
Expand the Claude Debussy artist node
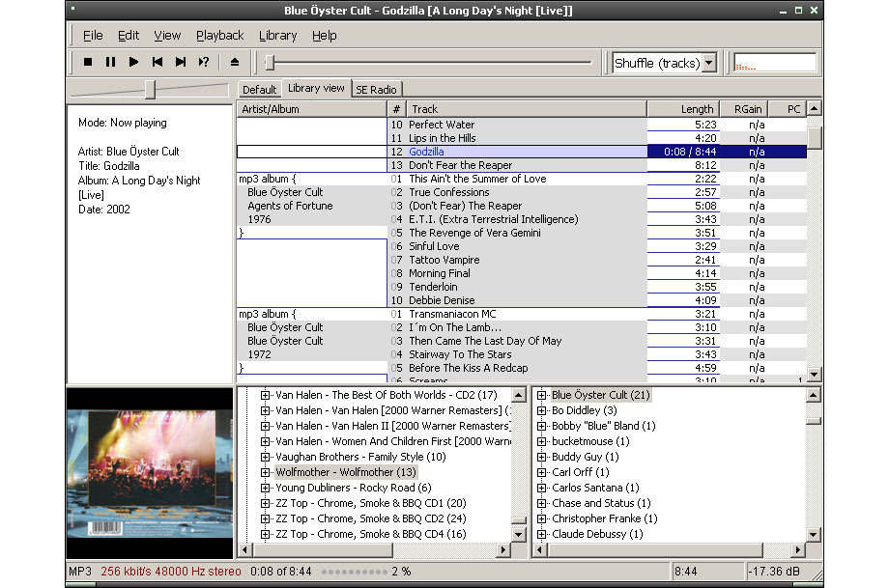(541, 534)
